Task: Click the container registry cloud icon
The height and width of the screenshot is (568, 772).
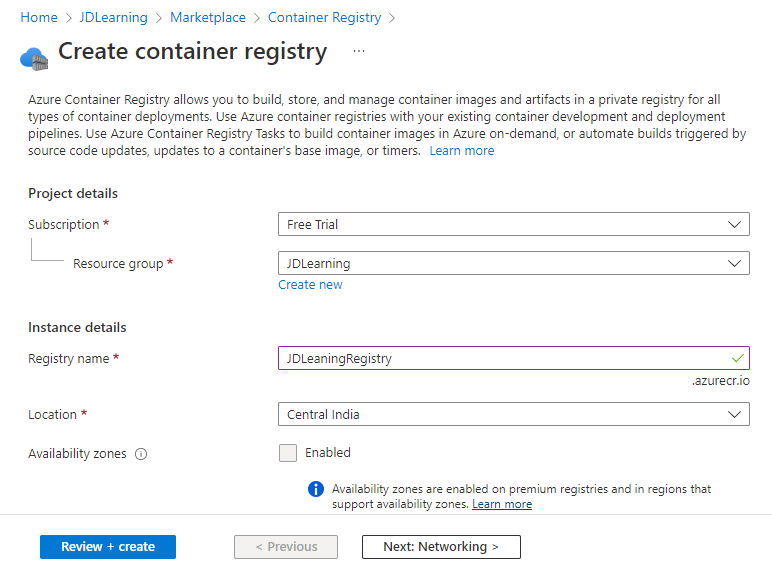Action: coord(34,58)
